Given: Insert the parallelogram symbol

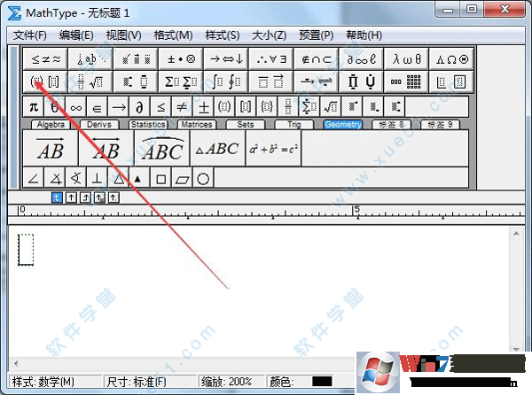Looking at the screenshot, I should click(x=182, y=178).
